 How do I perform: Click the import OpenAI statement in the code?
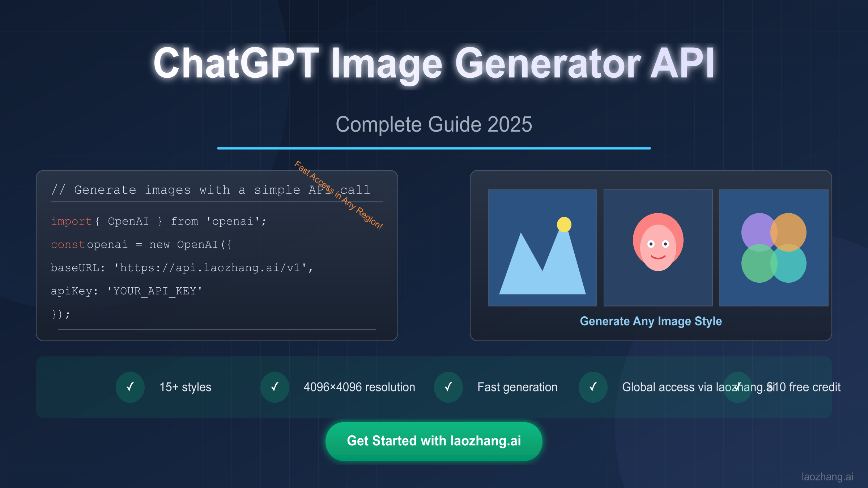click(159, 221)
